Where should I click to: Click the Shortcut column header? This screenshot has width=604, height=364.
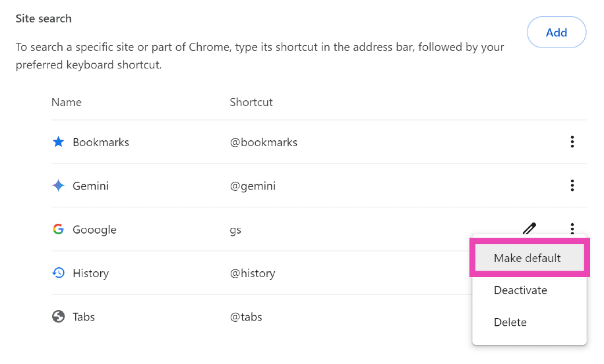tap(251, 102)
